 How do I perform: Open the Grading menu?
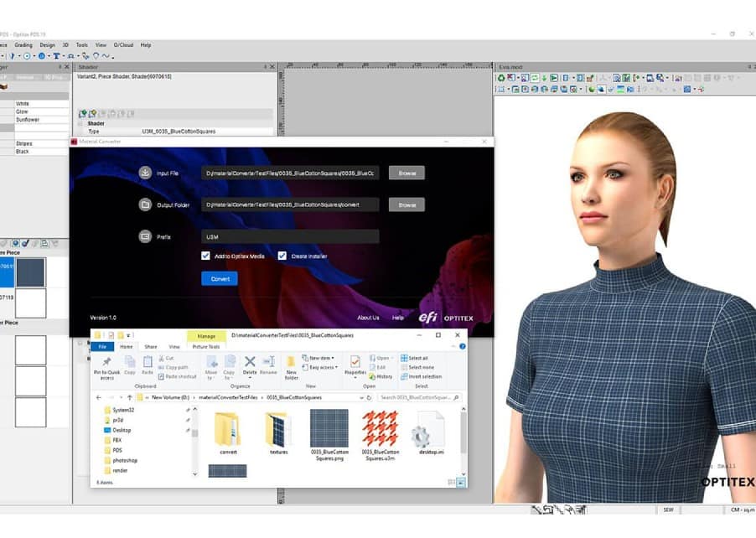click(23, 45)
